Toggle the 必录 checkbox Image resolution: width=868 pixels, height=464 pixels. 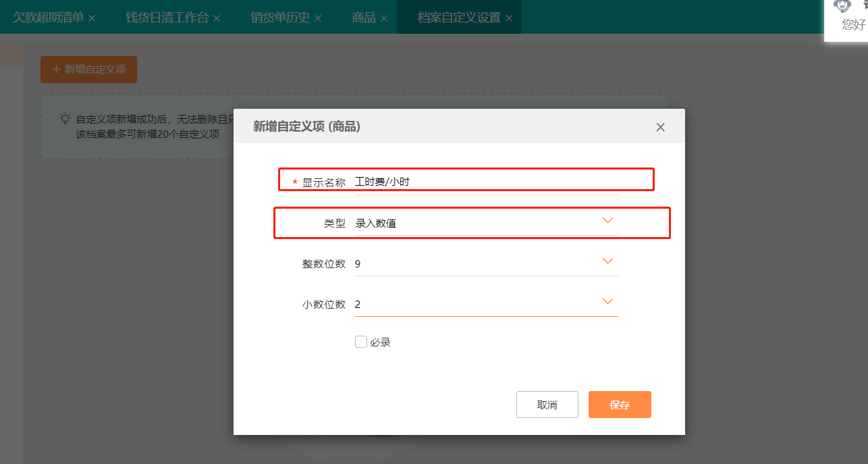(x=361, y=342)
